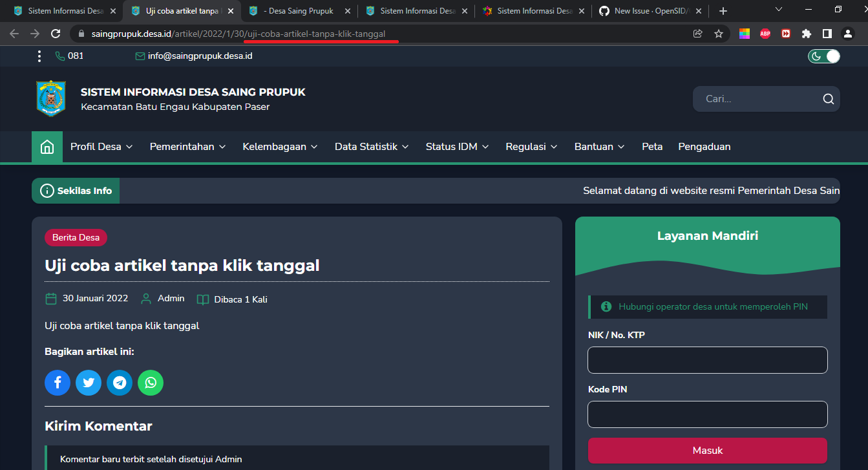Share the article on Facebook
This screenshot has height=470, width=868.
click(58, 383)
